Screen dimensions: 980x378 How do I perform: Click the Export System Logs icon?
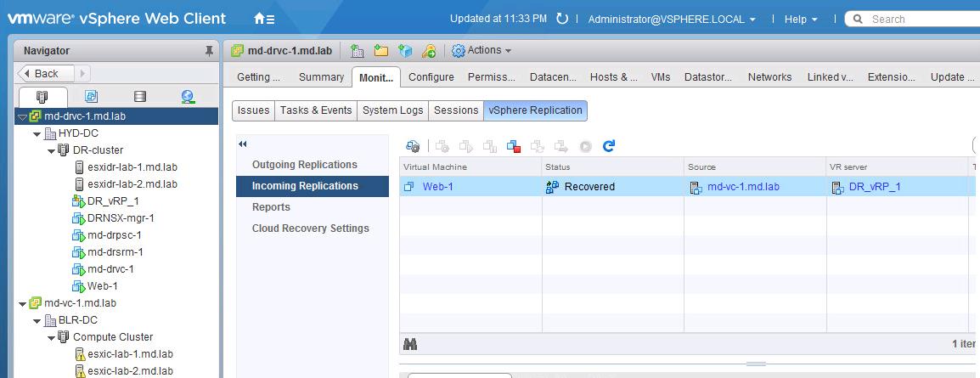pyautogui.click(x=405, y=51)
